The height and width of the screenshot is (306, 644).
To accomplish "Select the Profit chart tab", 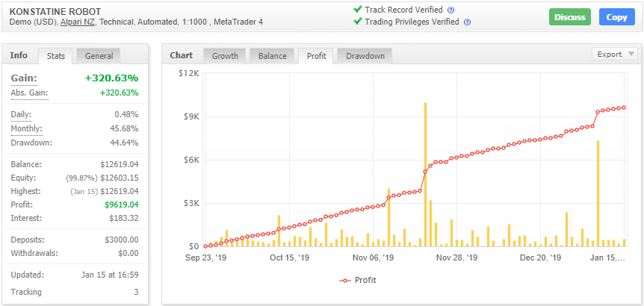I will 315,56.
